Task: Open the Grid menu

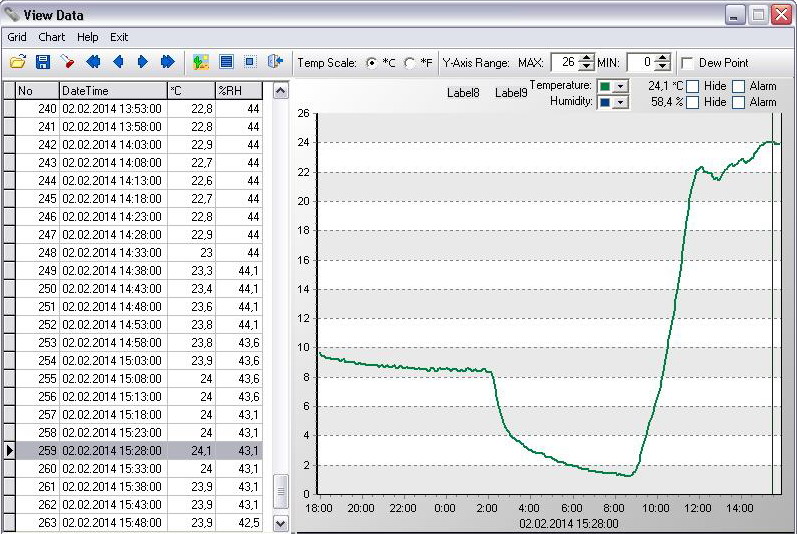Action: tap(17, 37)
